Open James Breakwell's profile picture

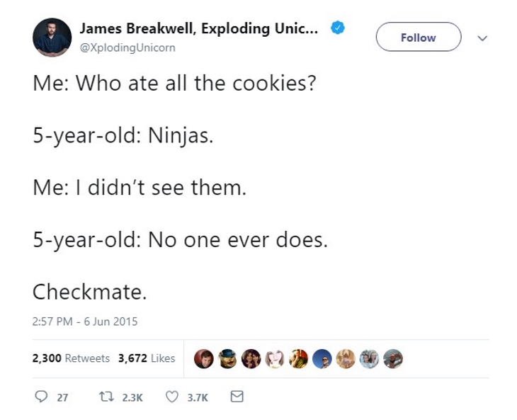[x=52, y=38]
